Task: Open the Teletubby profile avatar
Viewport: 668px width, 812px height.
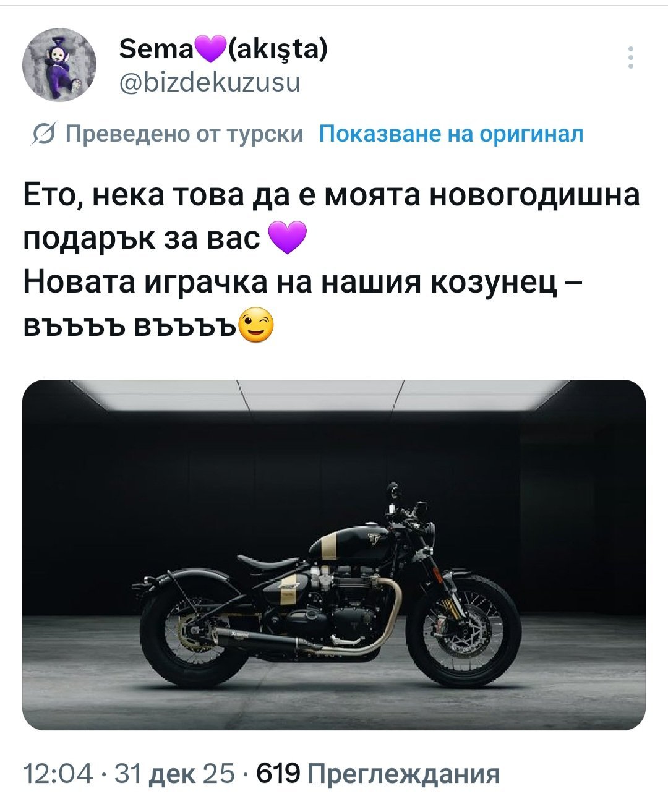Action: (x=59, y=65)
